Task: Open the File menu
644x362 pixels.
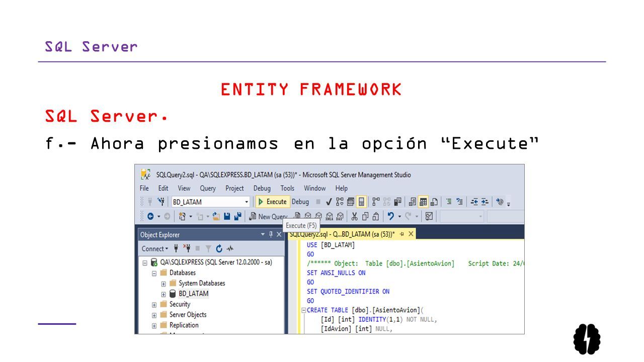Action: click(144, 188)
